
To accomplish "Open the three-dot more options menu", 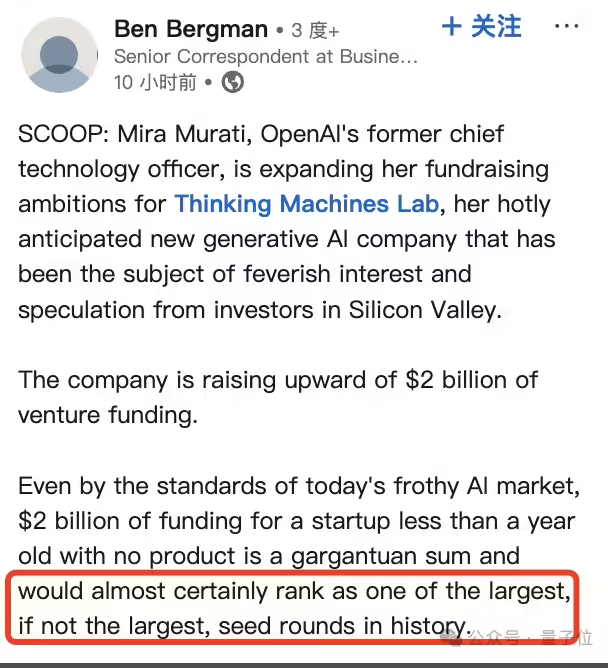I will coord(566,26).
